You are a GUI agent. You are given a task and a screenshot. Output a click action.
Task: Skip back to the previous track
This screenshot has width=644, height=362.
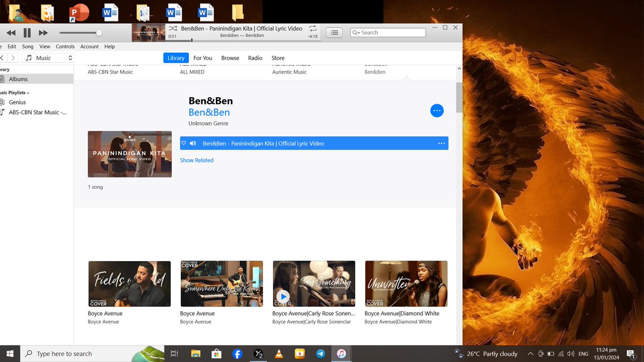tap(11, 33)
